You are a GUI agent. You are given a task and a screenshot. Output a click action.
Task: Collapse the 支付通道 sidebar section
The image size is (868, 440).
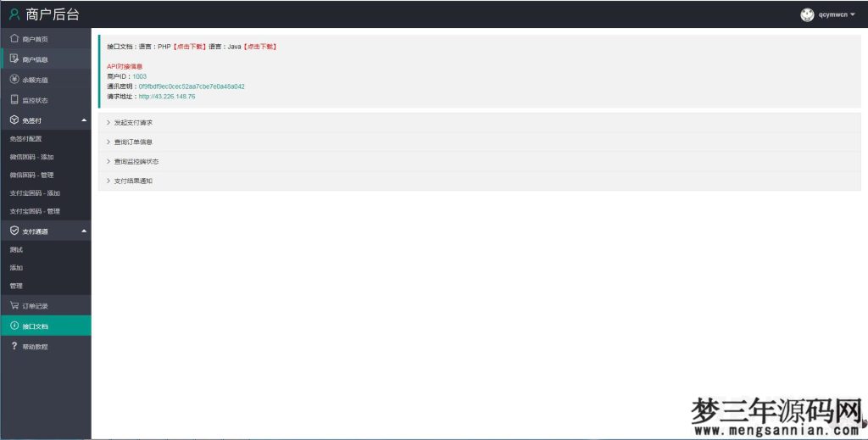tap(83, 231)
